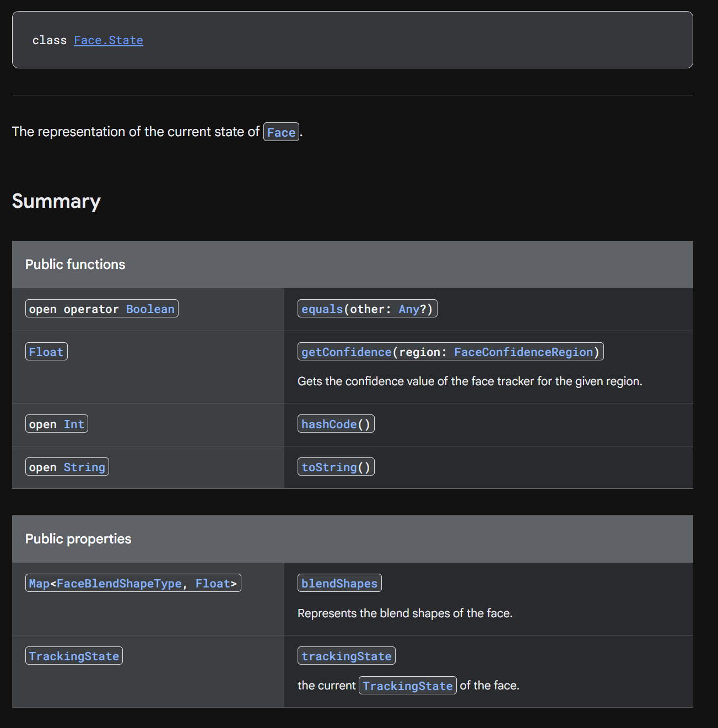718x728 pixels.
Task: Click the Boolean return type link
Action: [150, 309]
